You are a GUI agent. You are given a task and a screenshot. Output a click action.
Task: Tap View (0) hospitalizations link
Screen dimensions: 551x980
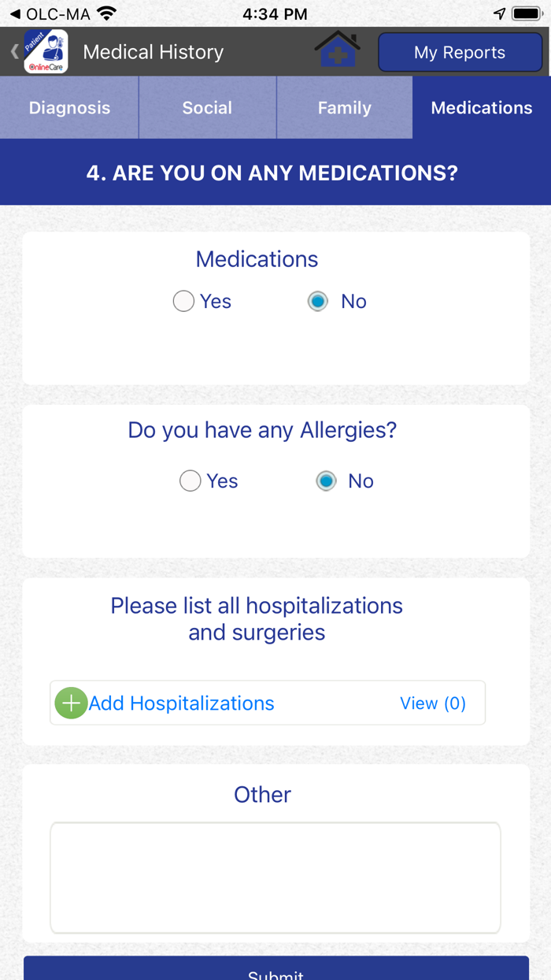click(x=434, y=703)
